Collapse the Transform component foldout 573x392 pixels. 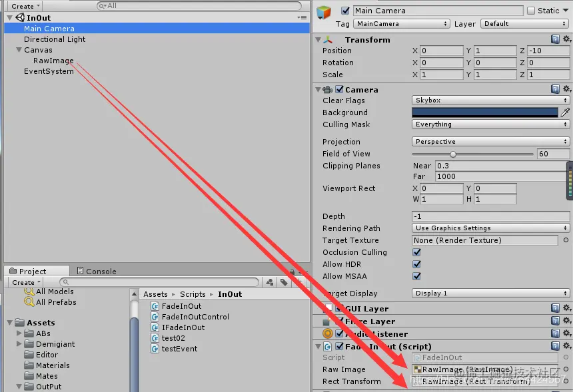318,39
